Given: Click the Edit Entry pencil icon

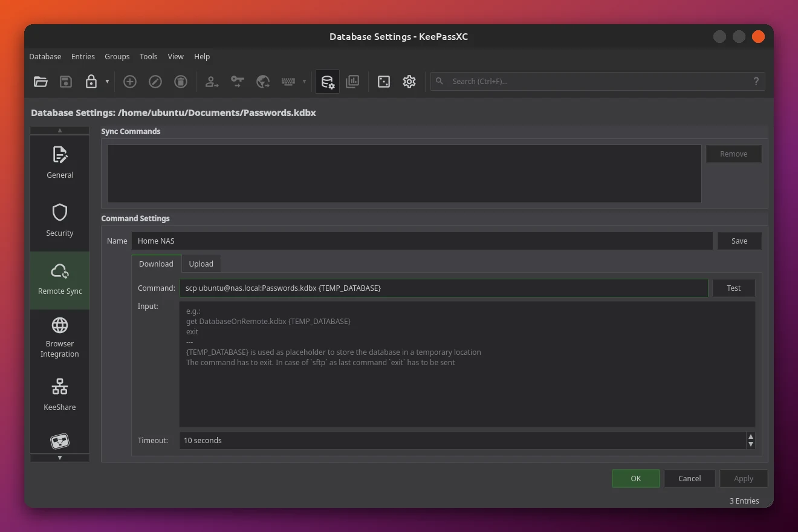Looking at the screenshot, I should click(x=155, y=82).
